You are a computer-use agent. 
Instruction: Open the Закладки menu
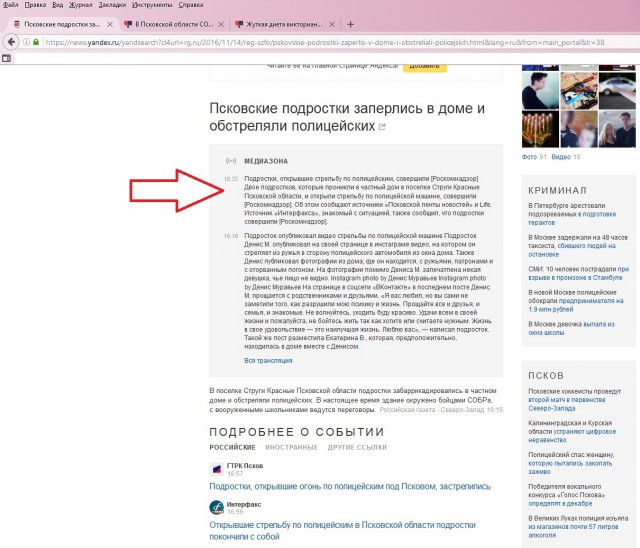112,5
